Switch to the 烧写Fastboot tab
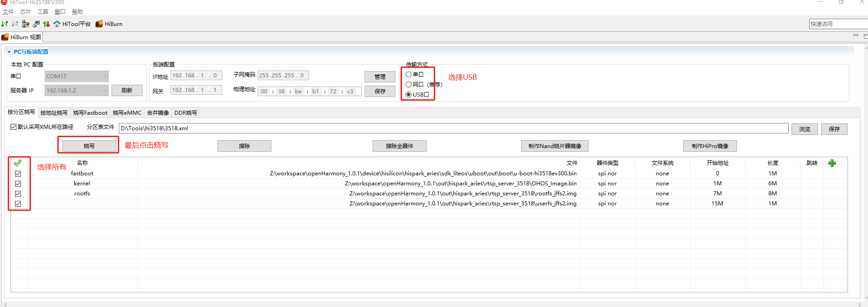This screenshot has width=868, height=307. pos(90,113)
